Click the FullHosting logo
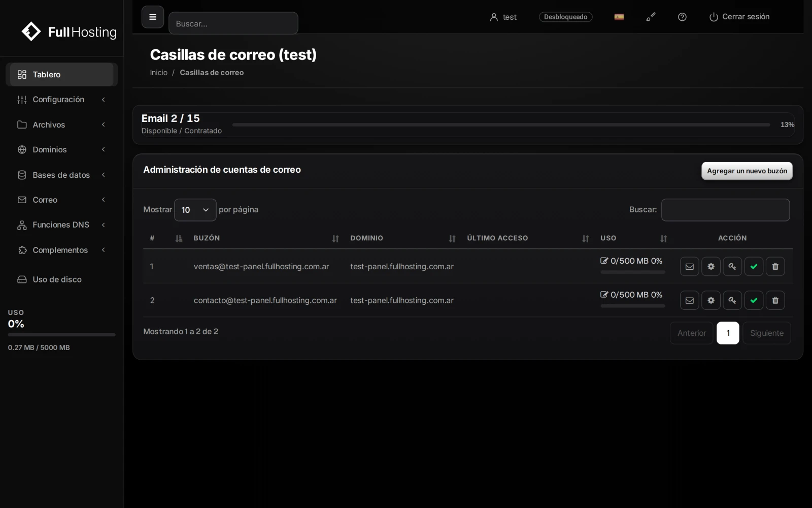 coord(69,31)
